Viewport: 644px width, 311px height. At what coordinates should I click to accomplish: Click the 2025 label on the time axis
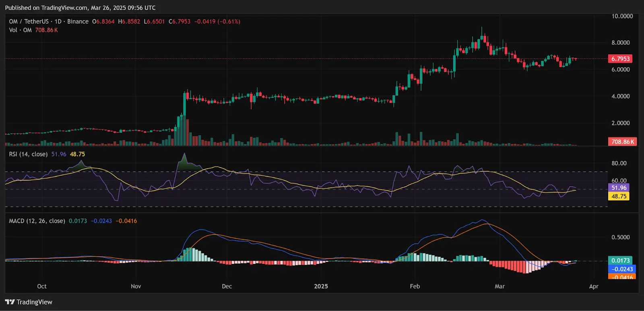(321, 286)
